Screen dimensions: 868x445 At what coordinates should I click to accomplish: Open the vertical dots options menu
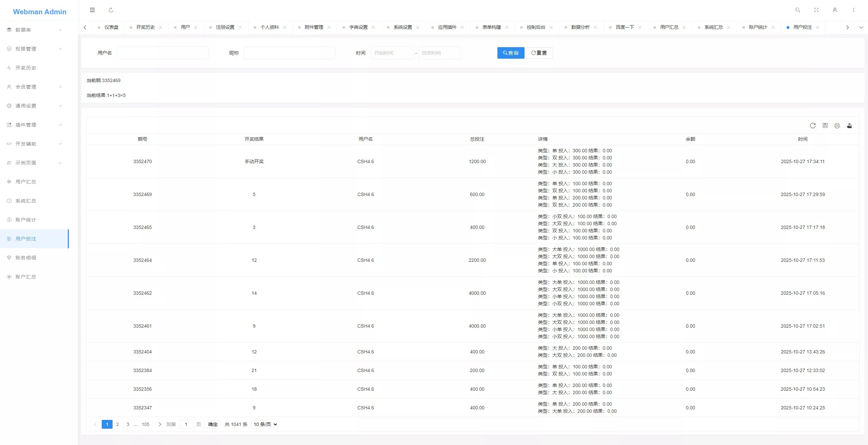coord(853,10)
